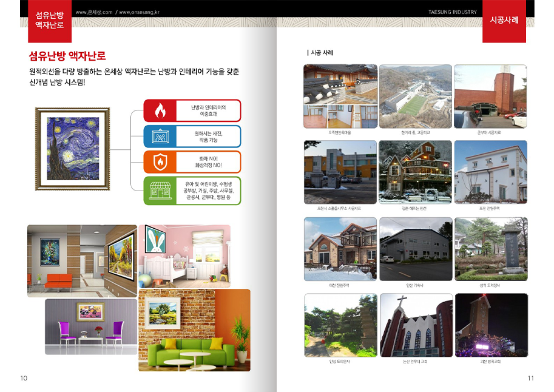Screen dimensions: 554x392
Task: Click the purple chairs room photo
Action: click(x=91, y=326)
